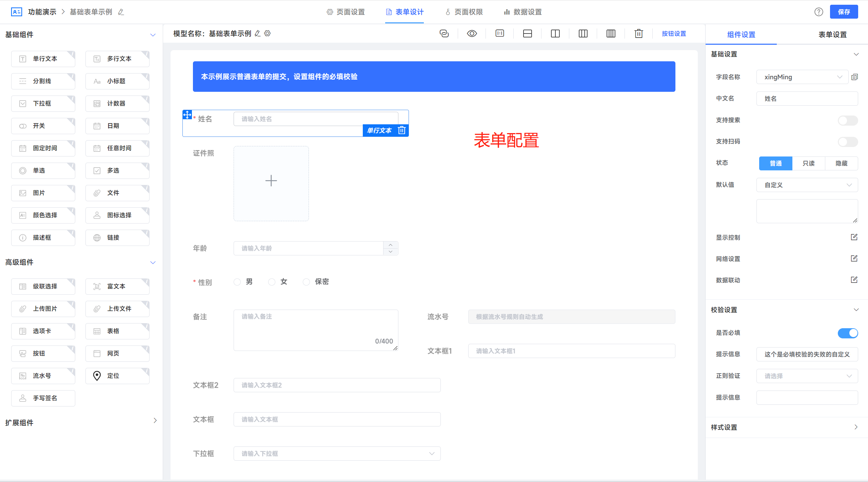
Task: Click the 保存 button
Action: tap(844, 12)
